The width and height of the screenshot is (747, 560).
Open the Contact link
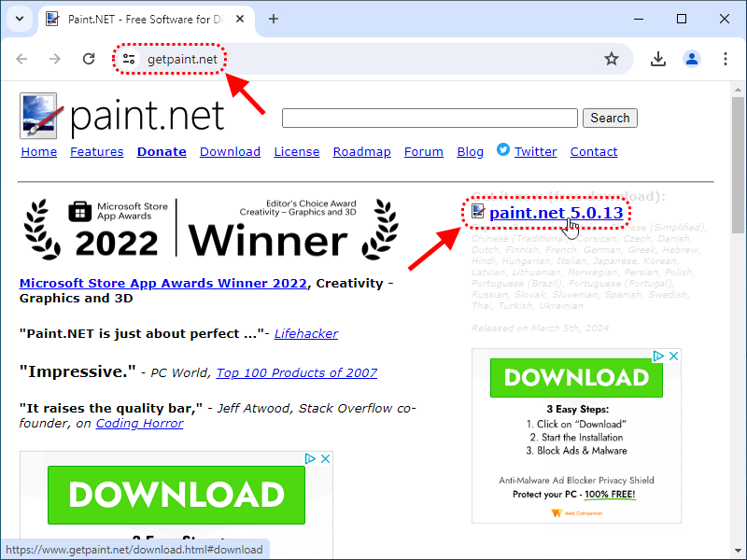pos(594,152)
